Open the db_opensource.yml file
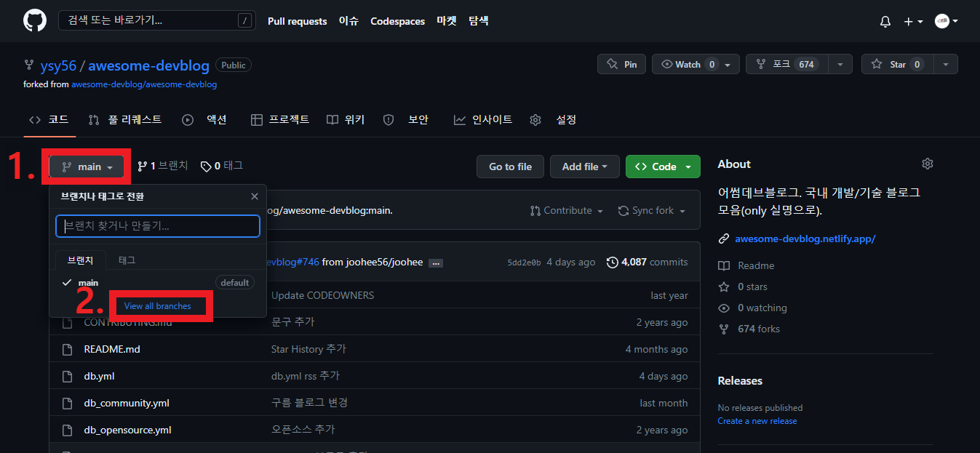The width and height of the screenshot is (980, 453). tap(128, 430)
